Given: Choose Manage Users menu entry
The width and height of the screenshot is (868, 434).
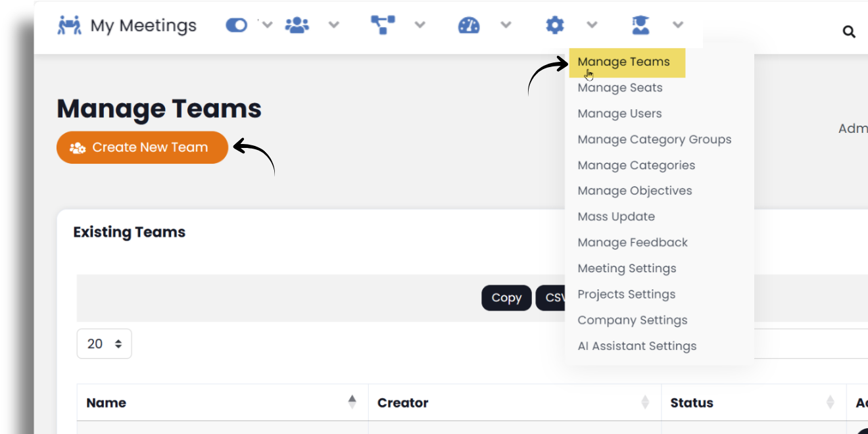Looking at the screenshot, I should click(x=619, y=114).
